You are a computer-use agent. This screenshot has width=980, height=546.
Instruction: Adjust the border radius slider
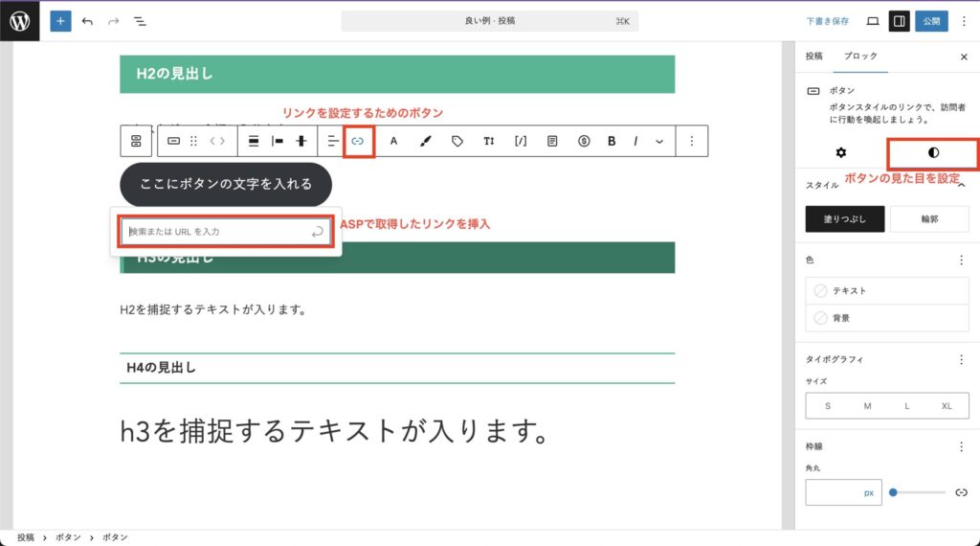(918, 493)
